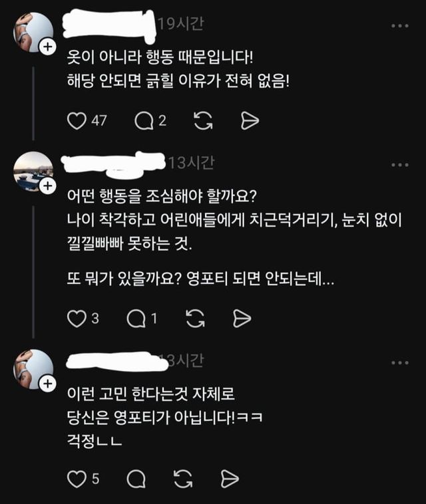The image size is (426, 504).
Task: Open the second commenter's profile picture
Action: [x=33, y=170]
